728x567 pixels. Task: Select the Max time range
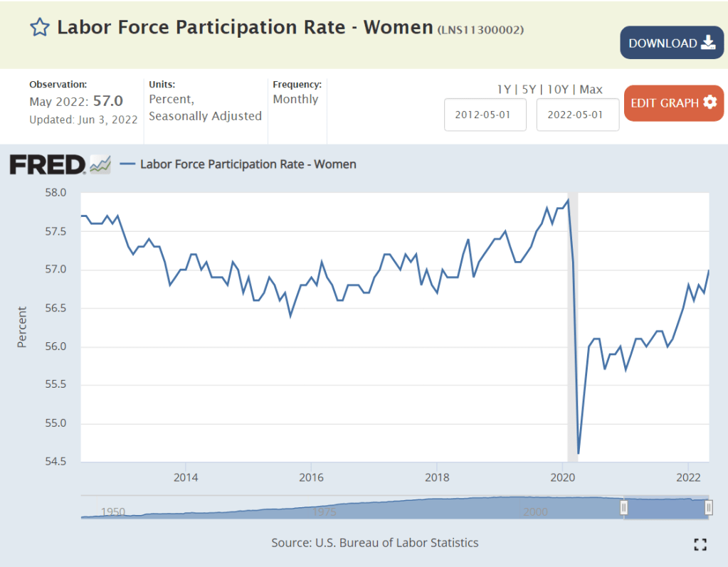pos(591,89)
